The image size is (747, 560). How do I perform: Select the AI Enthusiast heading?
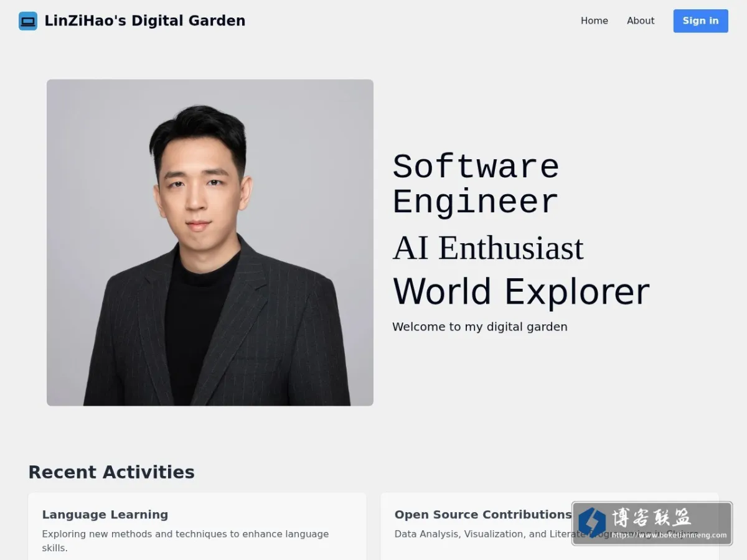(488, 248)
